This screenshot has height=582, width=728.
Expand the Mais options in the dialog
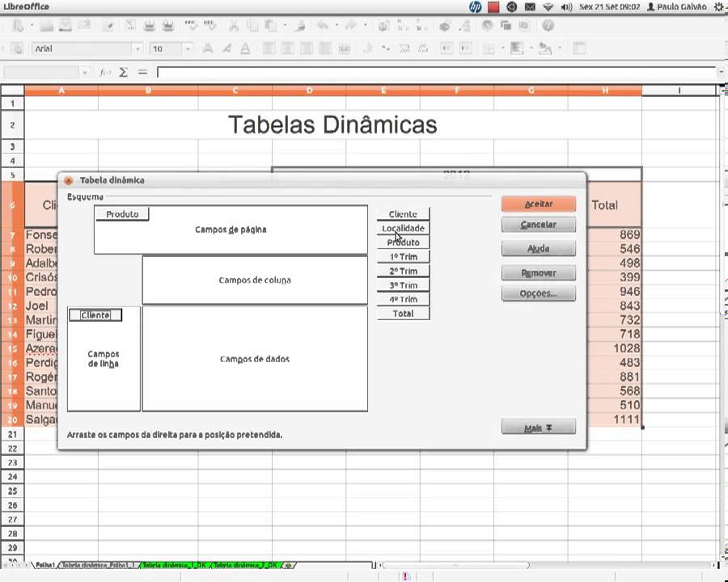539,427
